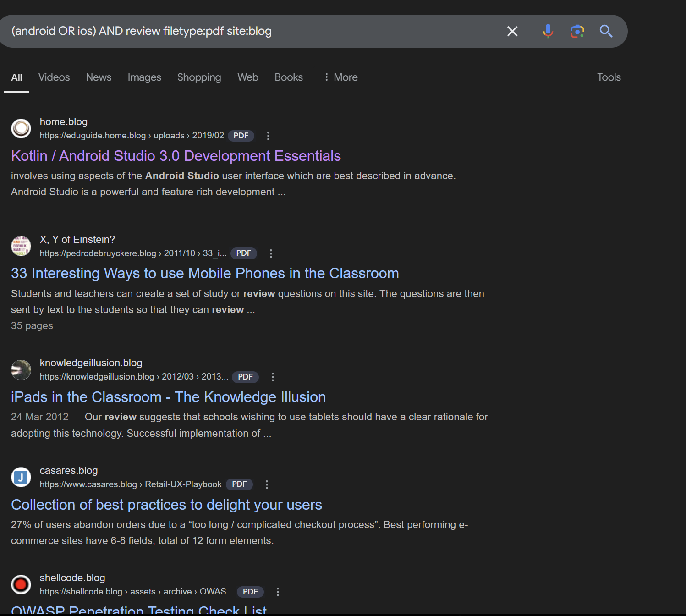This screenshot has height=616, width=686.
Task: Switch to the Videos tab
Action: [54, 77]
